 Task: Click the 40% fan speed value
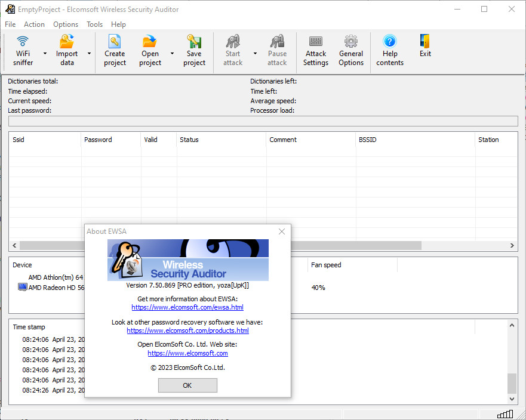pos(318,288)
